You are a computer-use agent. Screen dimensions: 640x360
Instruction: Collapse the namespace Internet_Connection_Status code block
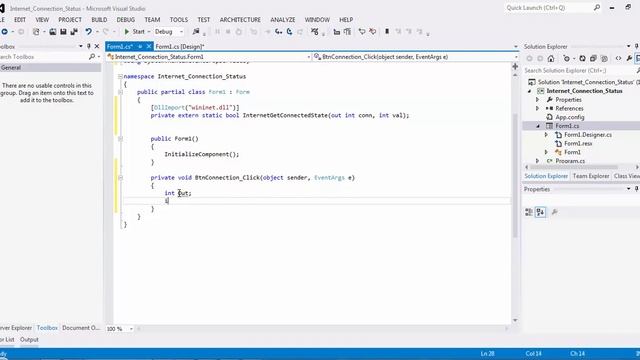(120, 76)
